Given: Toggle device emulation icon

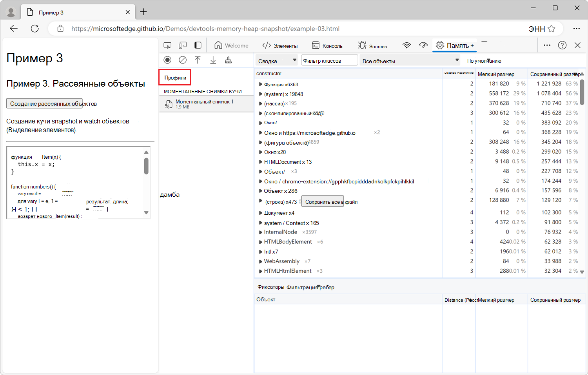Looking at the screenshot, I should (183, 45).
